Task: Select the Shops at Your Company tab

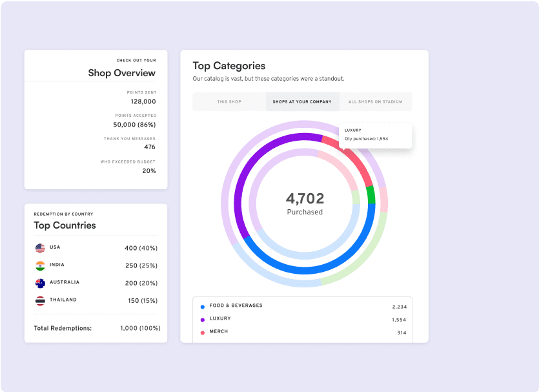Action: click(x=302, y=101)
